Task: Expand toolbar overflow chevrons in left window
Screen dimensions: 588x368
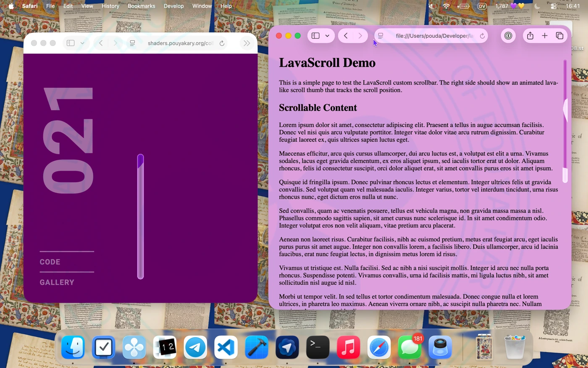Action: (247, 43)
